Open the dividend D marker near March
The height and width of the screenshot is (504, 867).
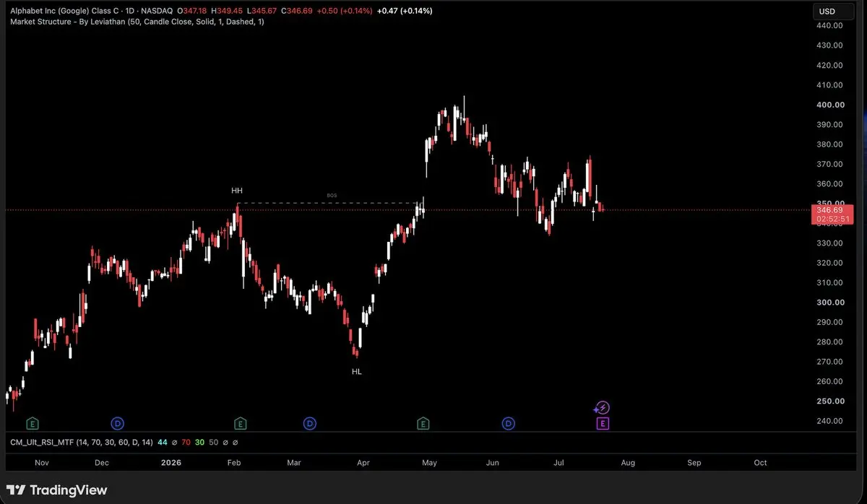[309, 423]
